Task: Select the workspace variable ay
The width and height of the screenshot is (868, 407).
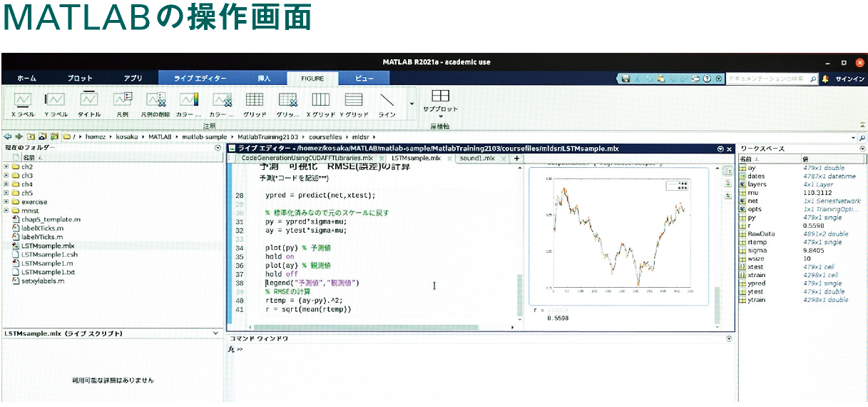Action: tap(751, 167)
